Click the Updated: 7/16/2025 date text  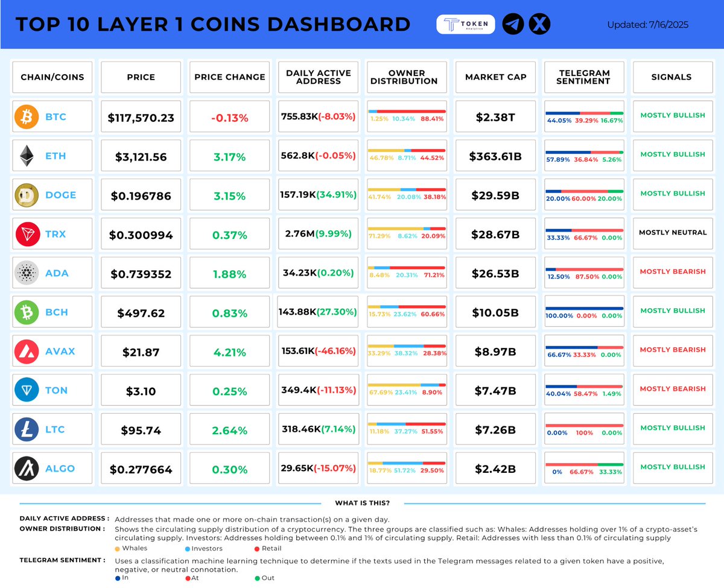tap(647, 25)
